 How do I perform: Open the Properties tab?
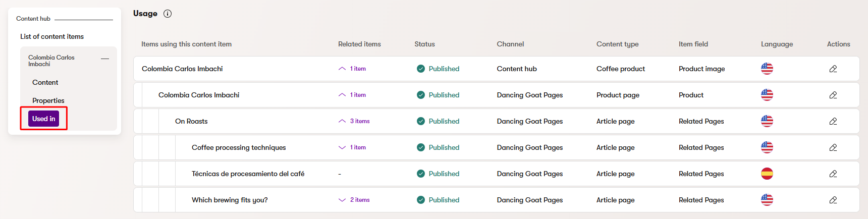point(48,100)
